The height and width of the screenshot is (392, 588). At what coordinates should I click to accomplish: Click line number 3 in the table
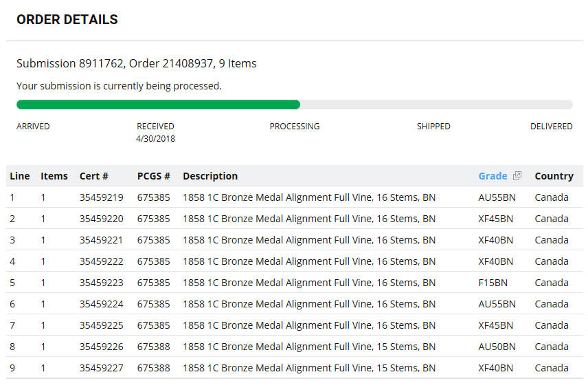pyautogui.click(x=12, y=240)
